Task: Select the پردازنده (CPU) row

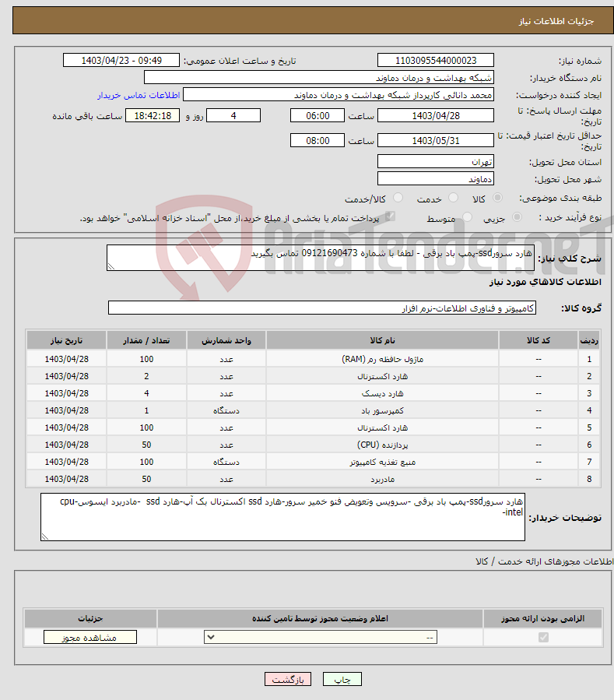Action: point(314,445)
